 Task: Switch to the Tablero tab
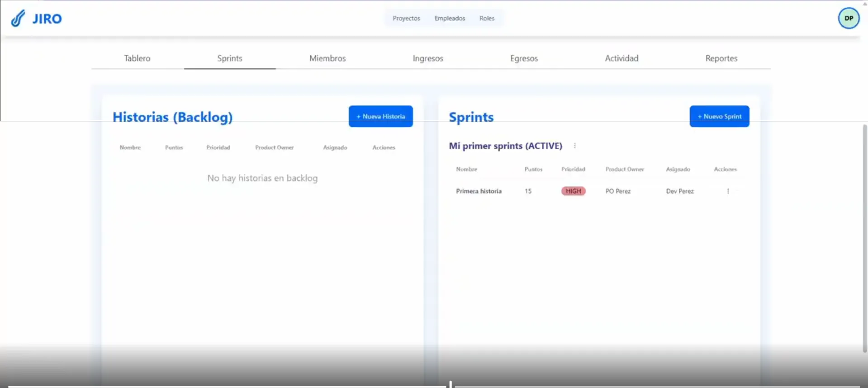[x=137, y=58]
